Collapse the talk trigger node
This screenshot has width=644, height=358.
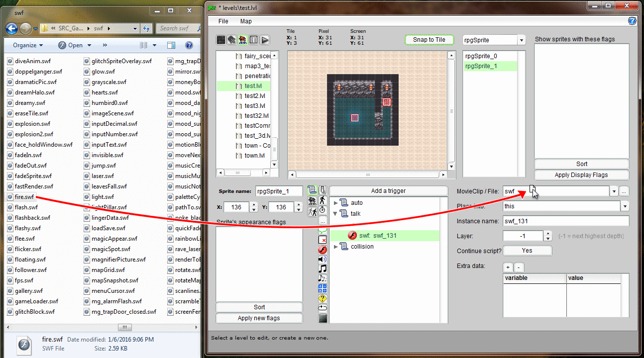coord(336,214)
